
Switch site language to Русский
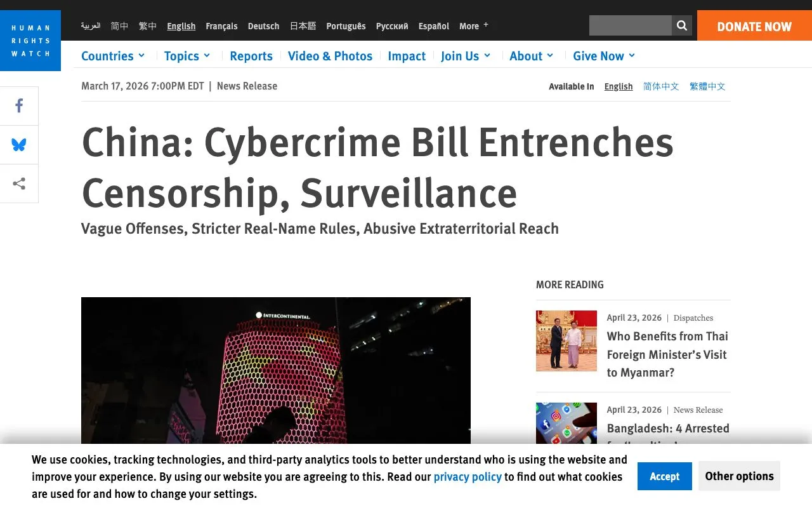[392, 26]
